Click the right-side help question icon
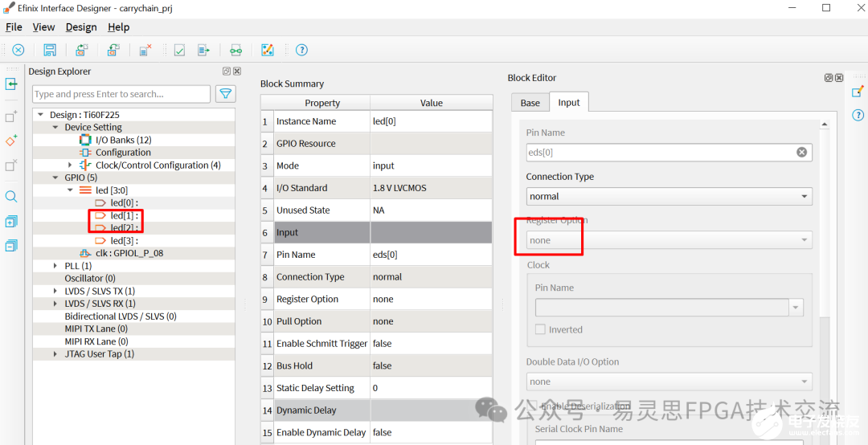Viewport: 868px width, 445px height. tap(858, 115)
